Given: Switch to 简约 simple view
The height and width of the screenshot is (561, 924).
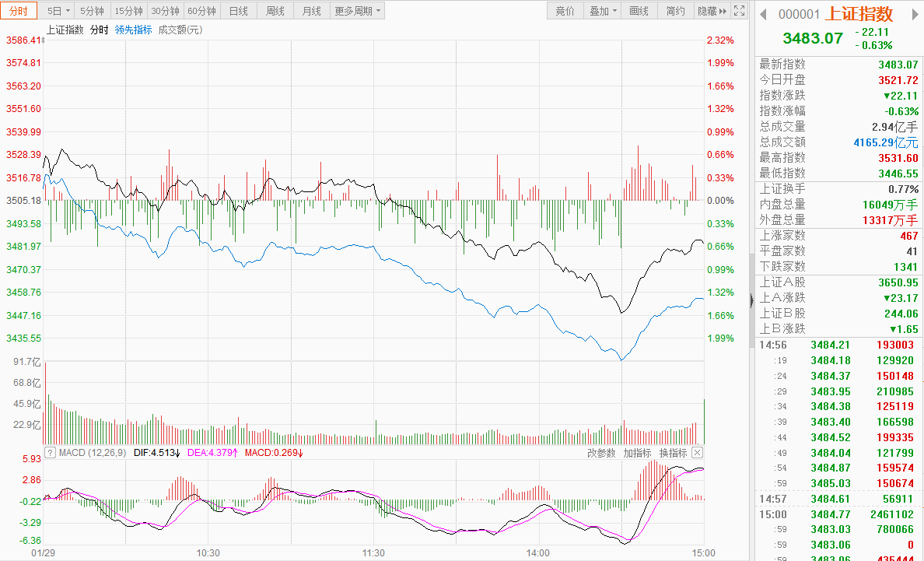Looking at the screenshot, I should [675, 11].
